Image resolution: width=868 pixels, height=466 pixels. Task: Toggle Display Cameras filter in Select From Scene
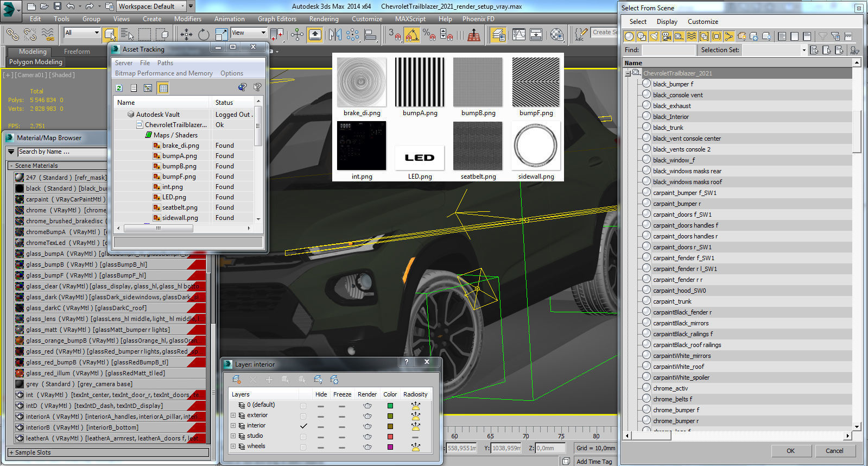[x=667, y=36]
